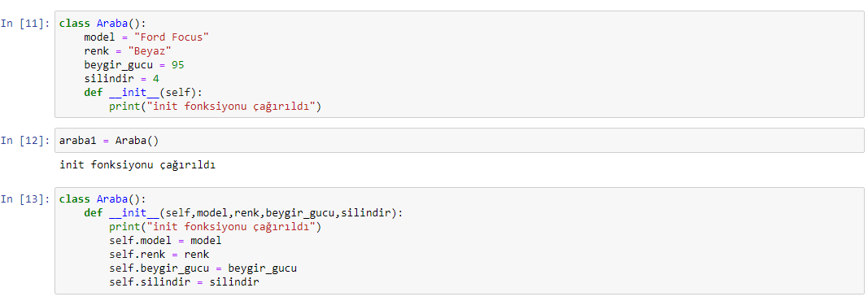The image size is (868, 301).
Task: Click the number 95 for beygir_gucu
Action: tap(177, 65)
